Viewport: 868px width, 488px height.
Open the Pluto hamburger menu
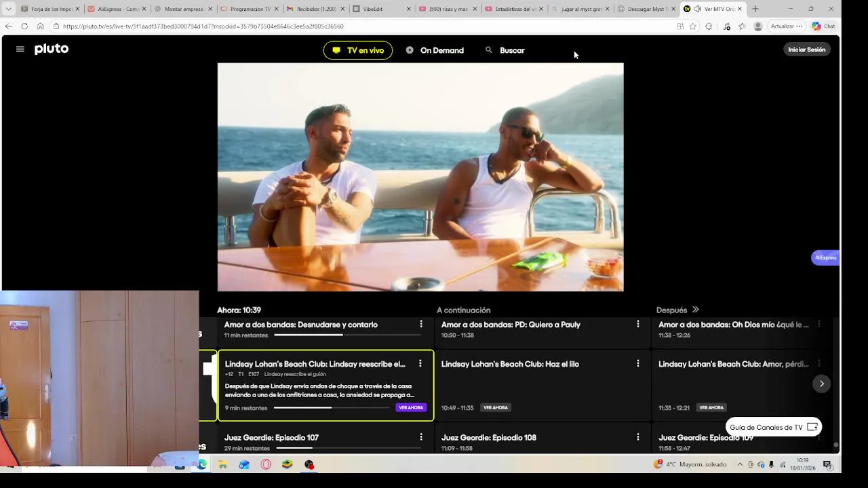(x=20, y=49)
